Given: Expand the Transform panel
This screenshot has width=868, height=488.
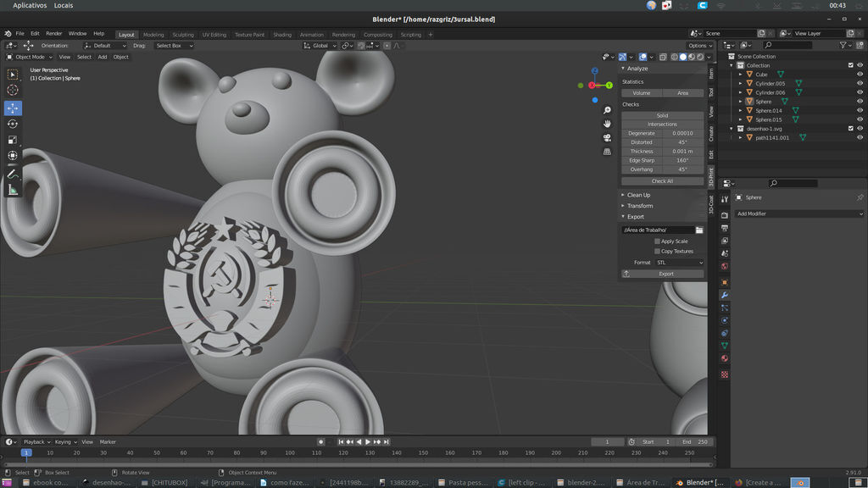Looking at the screenshot, I should tap(640, 206).
